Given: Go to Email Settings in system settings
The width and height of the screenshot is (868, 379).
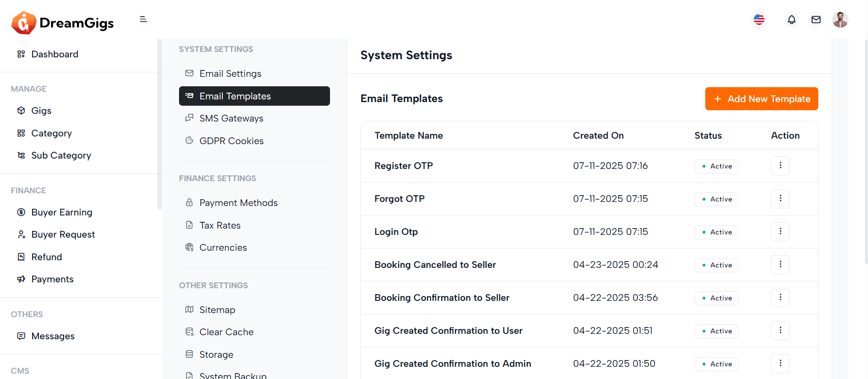Looking at the screenshot, I should (x=230, y=74).
